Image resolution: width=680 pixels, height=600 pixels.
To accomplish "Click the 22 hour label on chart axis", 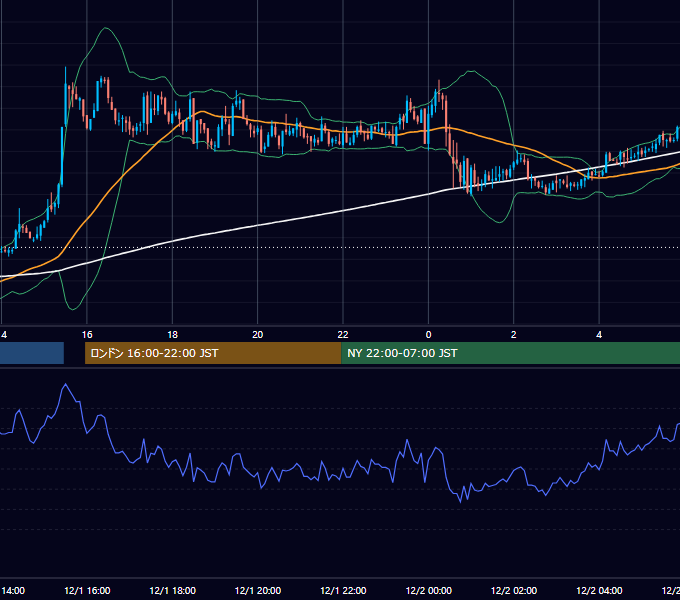I will tap(343, 335).
